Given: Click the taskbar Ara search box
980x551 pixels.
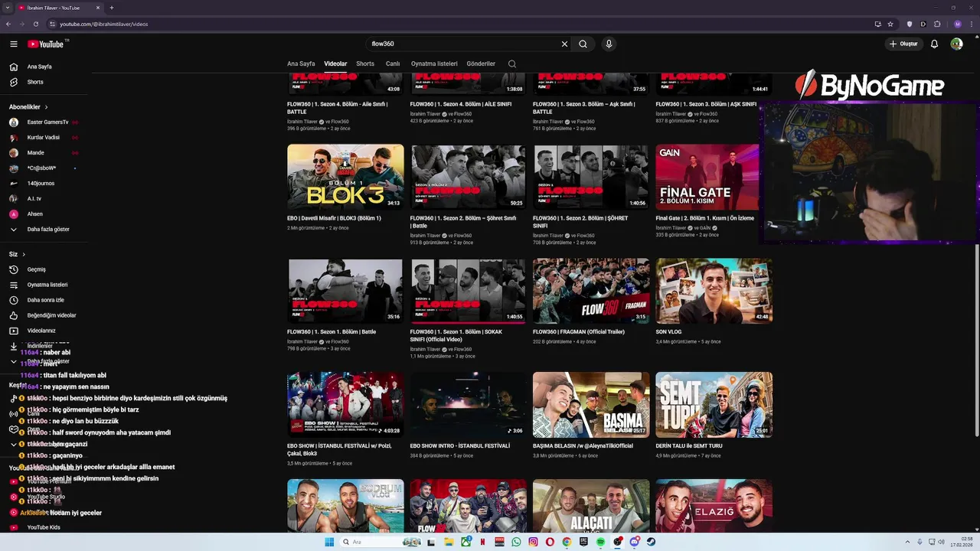Looking at the screenshot, I should click(381, 542).
